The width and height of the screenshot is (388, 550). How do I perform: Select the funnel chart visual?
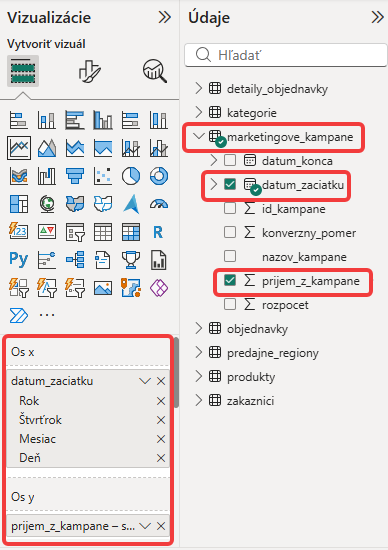tap(75, 176)
